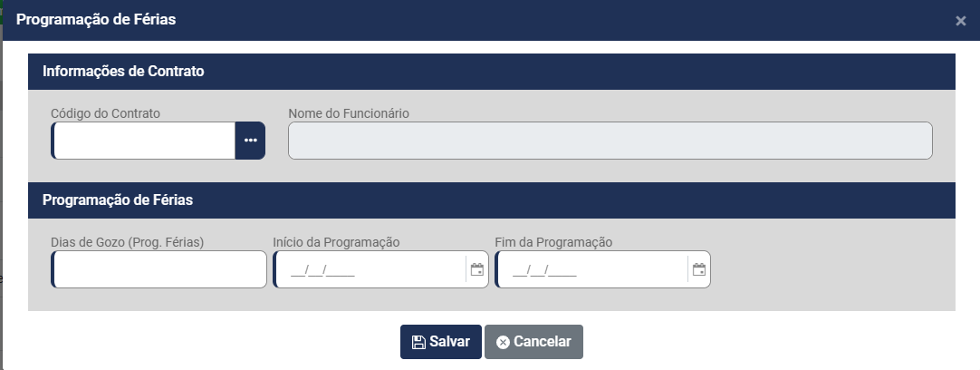Click into the Início da Programação date field

(x=369, y=269)
